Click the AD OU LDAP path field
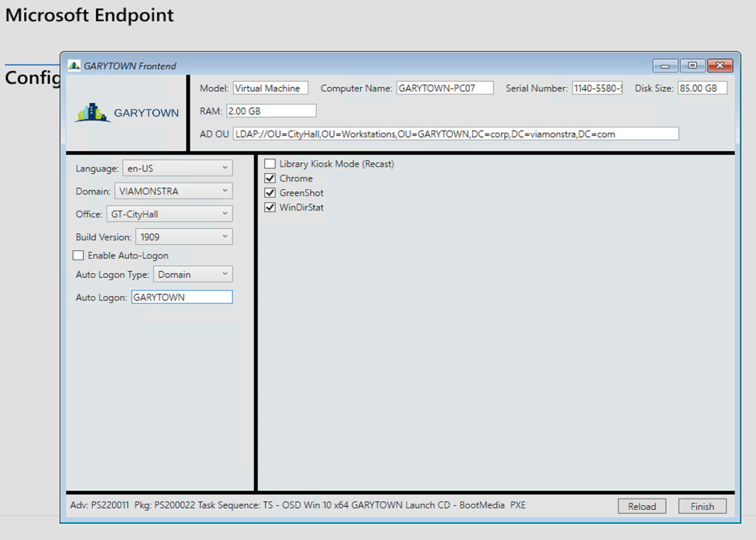This screenshot has width=756, height=540. tap(455, 134)
